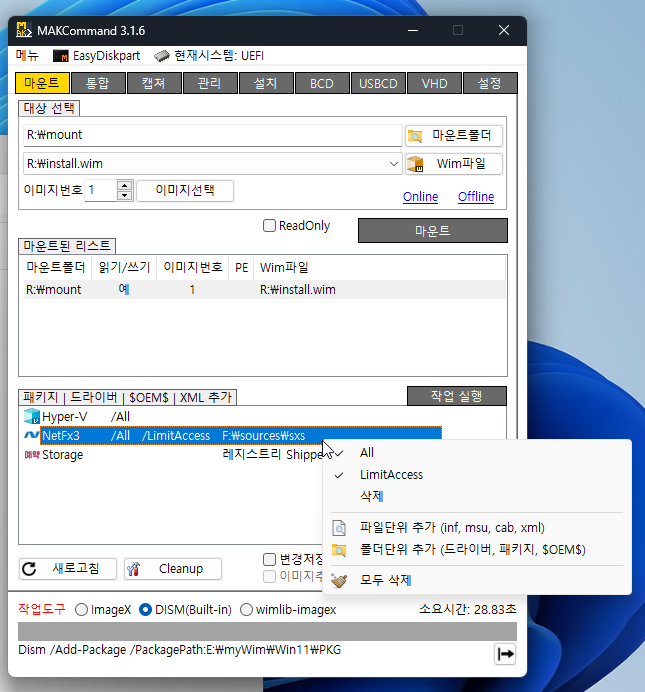The height and width of the screenshot is (692, 645).
Task: Click the 마운트폴더 column header
Action: coord(56,267)
